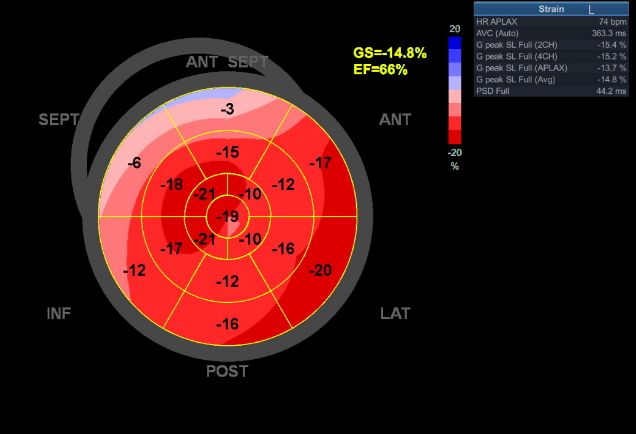Click the POST wall label
Image resolution: width=636 pixels, height=434 pixels.
[x=228, y=371]
